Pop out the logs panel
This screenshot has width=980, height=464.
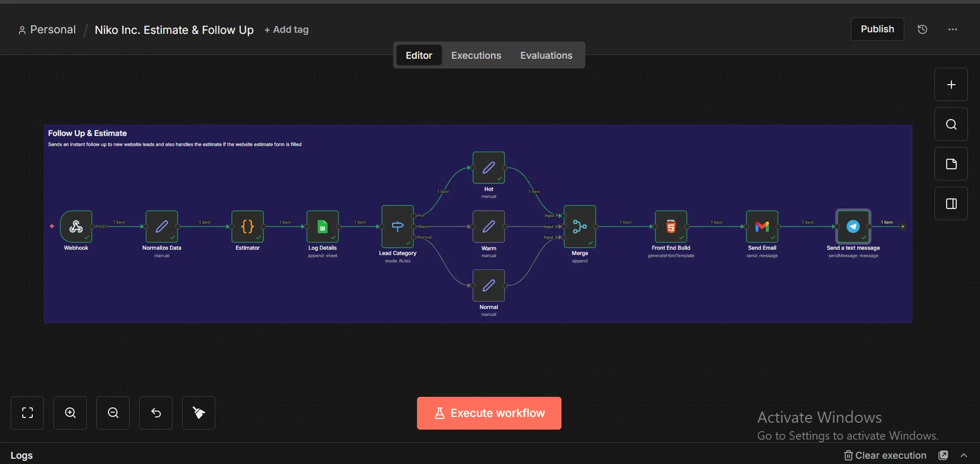coord(943,455)
